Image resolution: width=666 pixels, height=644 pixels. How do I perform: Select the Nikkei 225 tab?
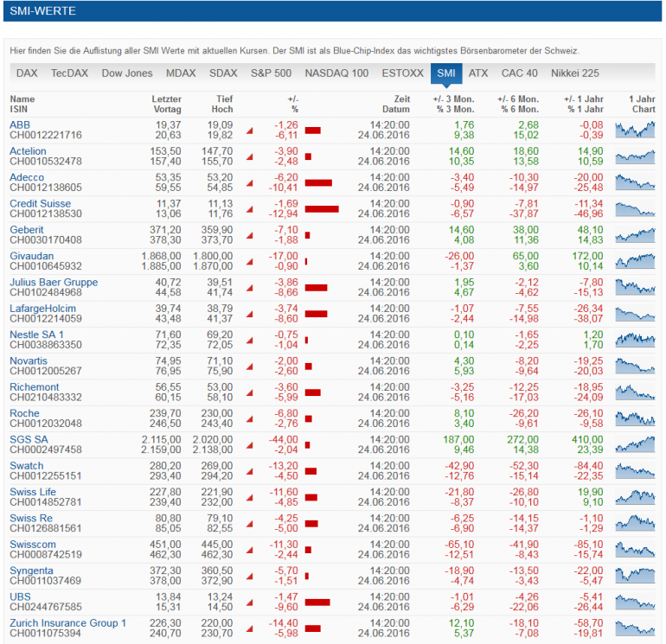[574, 73]
